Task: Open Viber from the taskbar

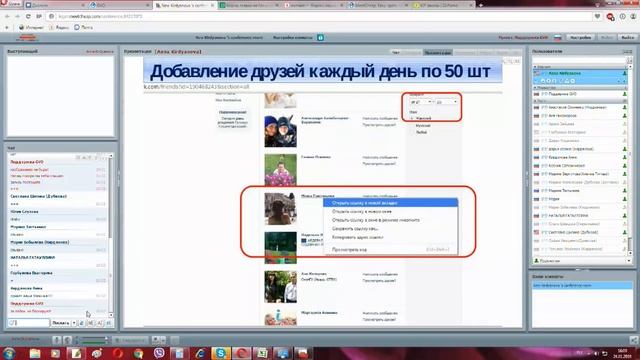Action: pyautogui.click(x=159, y=353)
